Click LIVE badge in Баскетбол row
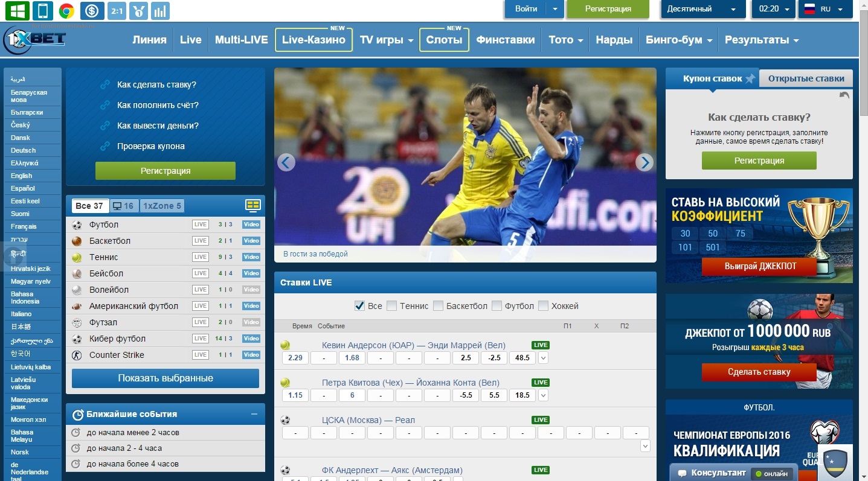 (201, 241)
